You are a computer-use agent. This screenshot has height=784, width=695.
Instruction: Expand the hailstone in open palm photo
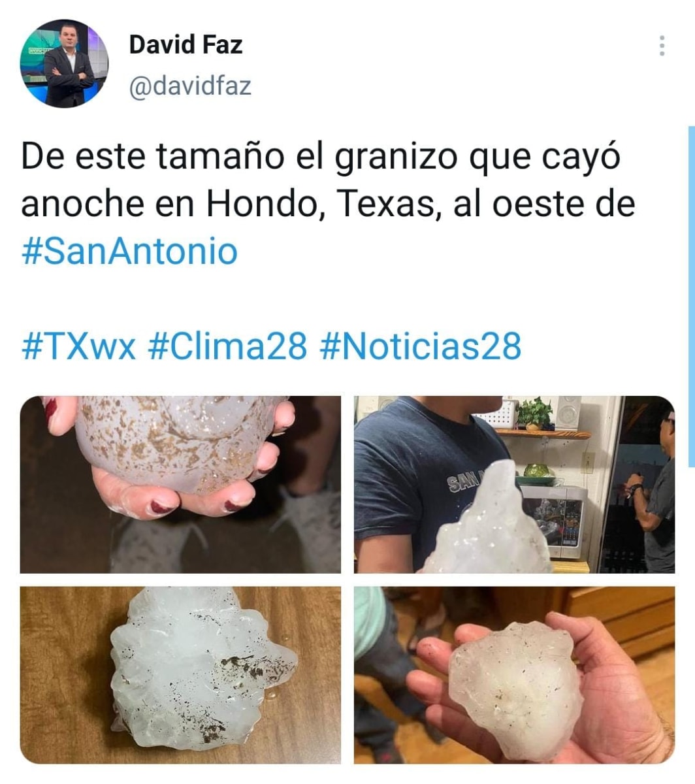coord(514,675)
